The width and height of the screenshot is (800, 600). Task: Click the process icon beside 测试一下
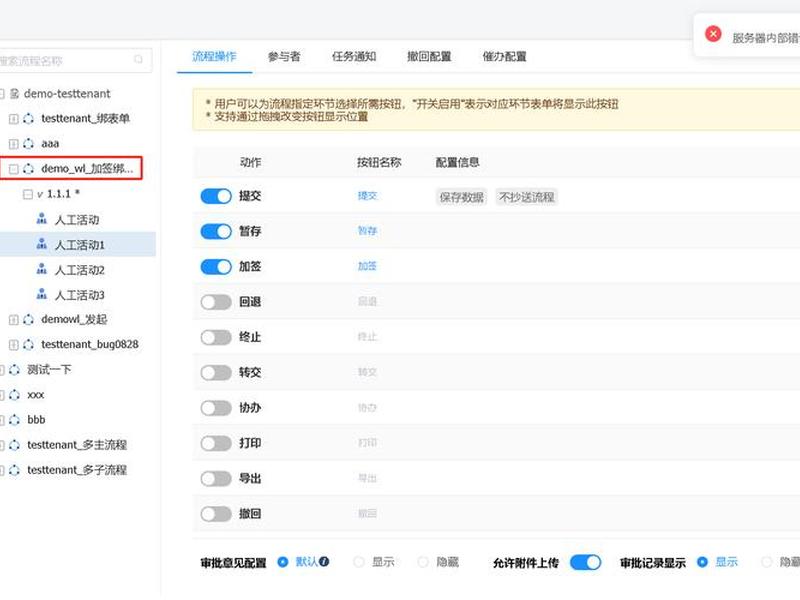(14, 369)
